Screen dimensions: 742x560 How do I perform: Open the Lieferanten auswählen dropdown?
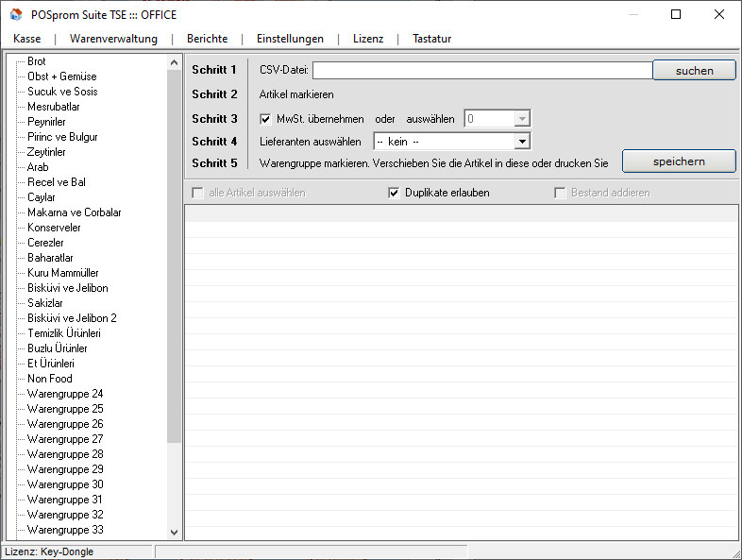click(x=521, y=142)
